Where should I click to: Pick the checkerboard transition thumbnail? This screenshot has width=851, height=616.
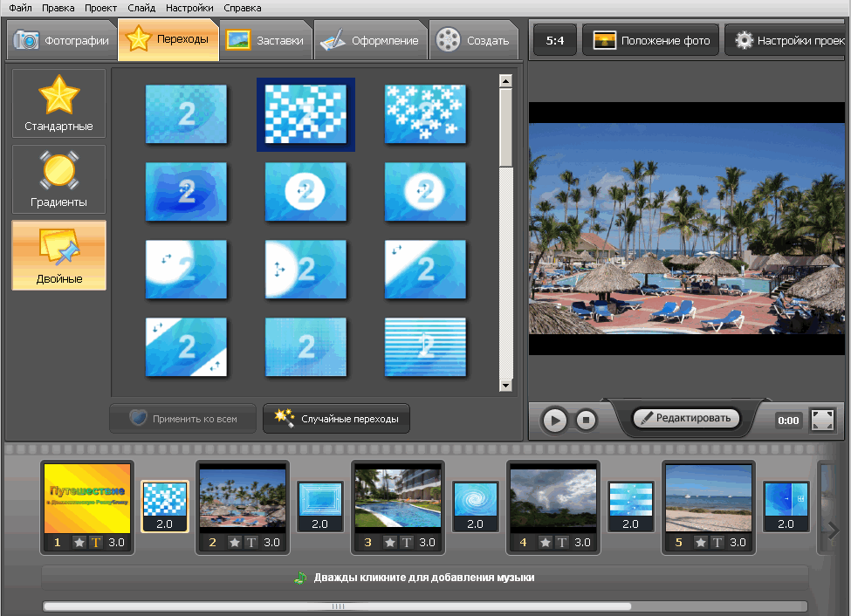tap(305, 114)
